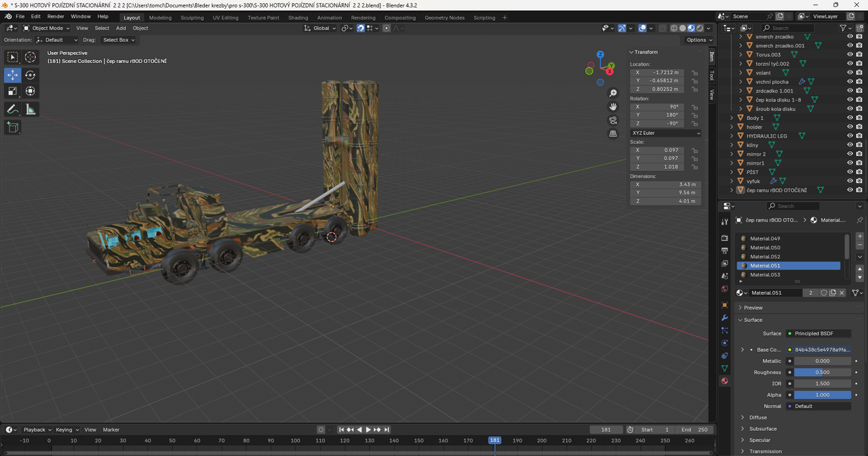Click the Z axis in navigation gizmo

click(600, 55)
